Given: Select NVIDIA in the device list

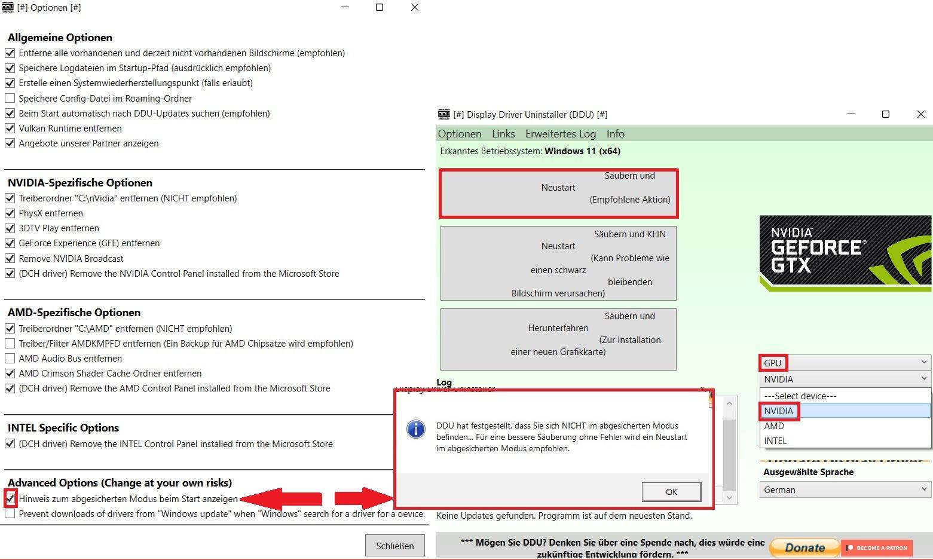Looking at the screenshot, I should [x=845, y=411].
